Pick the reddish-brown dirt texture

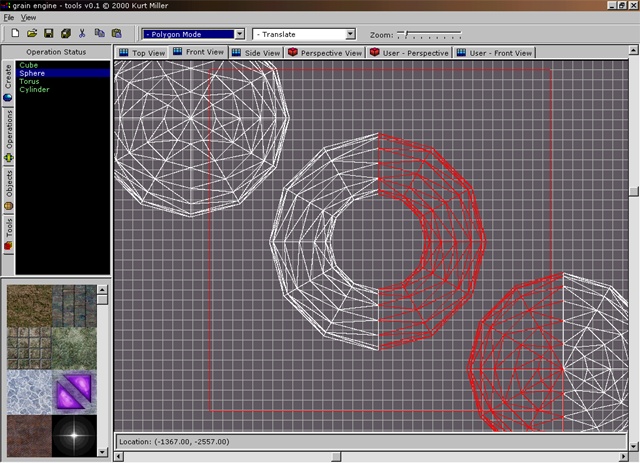point(29,435)
